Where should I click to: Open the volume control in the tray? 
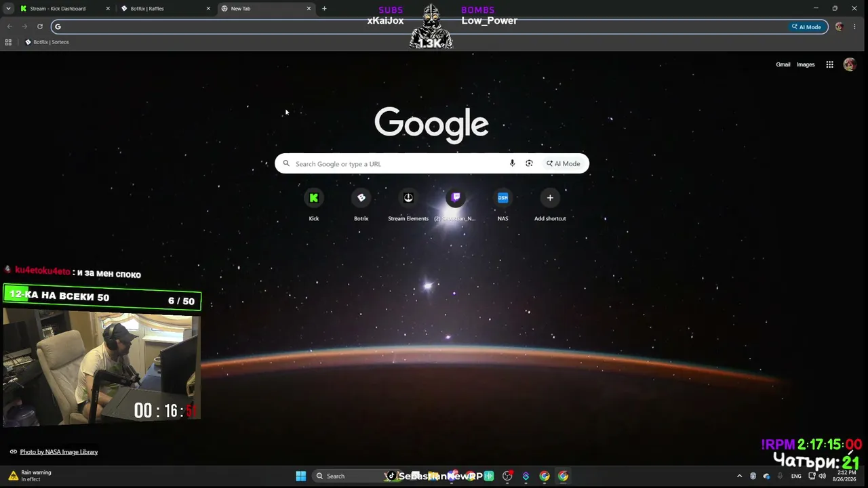(823, 476)
